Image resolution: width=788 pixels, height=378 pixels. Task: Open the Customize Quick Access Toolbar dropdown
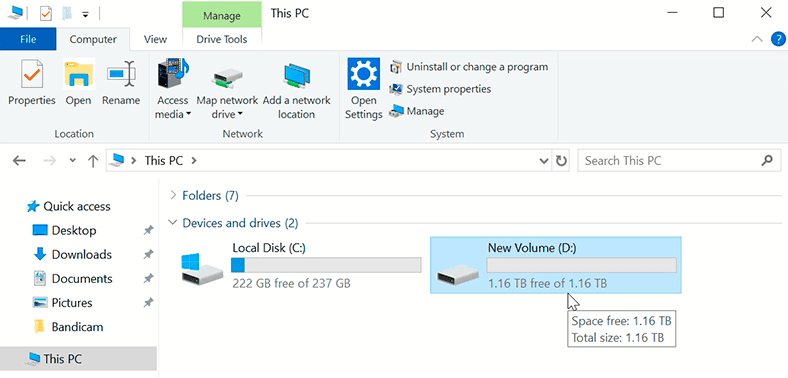pyautogui.click(x=85, y=15)
